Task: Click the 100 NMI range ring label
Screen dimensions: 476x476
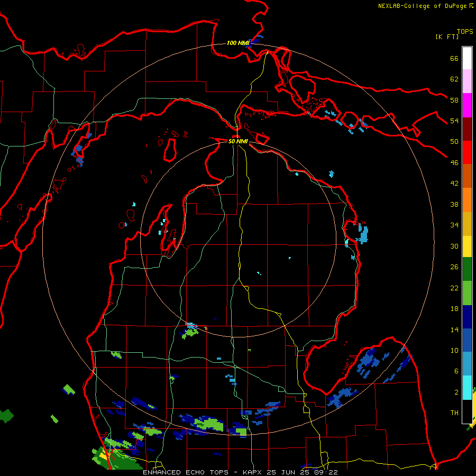Action: (x=238, y=43)
